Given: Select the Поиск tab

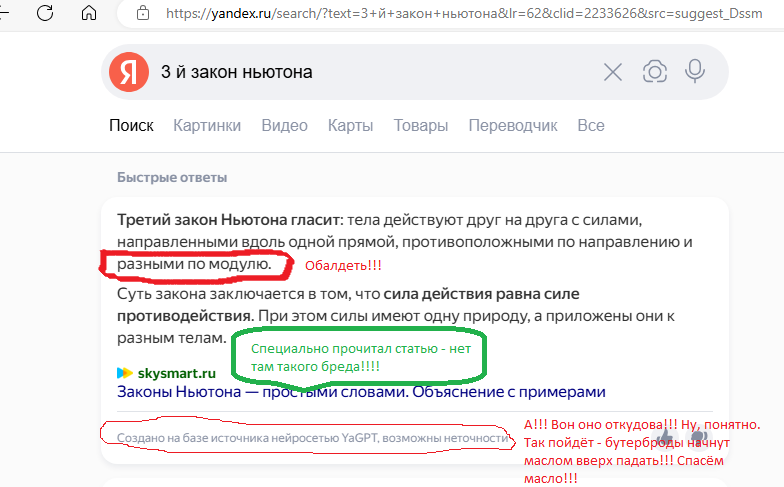Looking at the screenshot, I should (132, 126).
